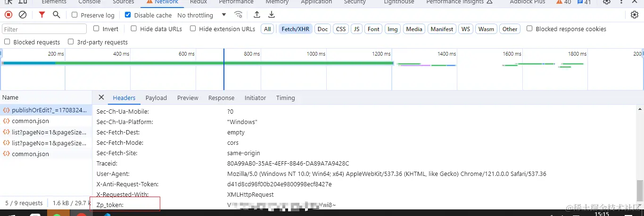This screenshot has height=216, width=644.
Task: Click the Sec-Ch-Ua-Platform header name
Action: (x=124, y=122)
